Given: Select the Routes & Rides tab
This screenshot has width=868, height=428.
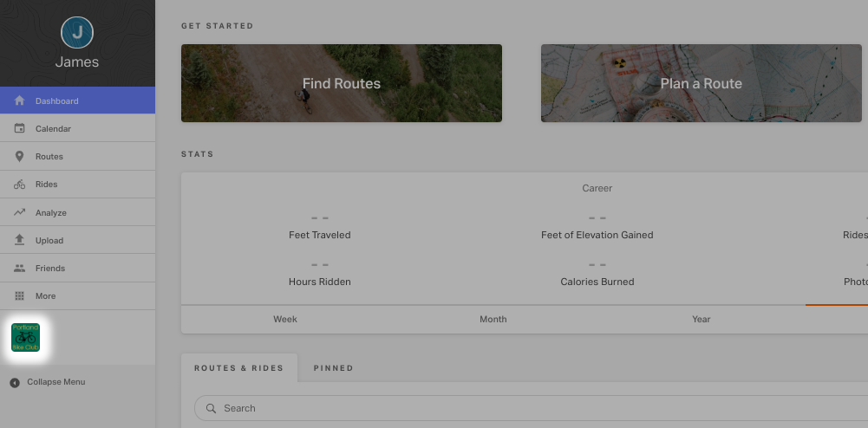Looking at the screenshot, I should coord(239,367).
